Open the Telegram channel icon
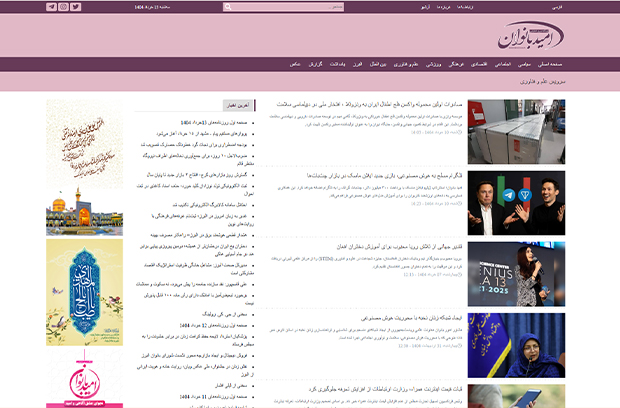 pos(51,6)
